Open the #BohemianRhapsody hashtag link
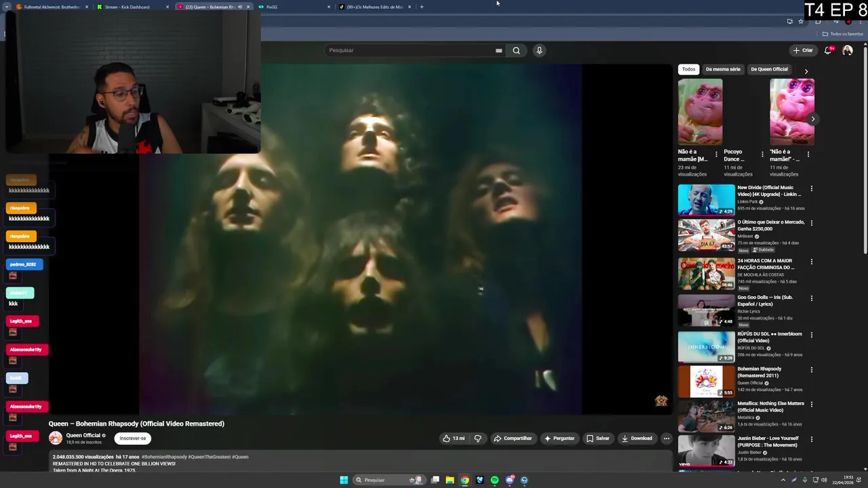The image size is (868, 488). pyautogui.click(x=163, y=457)
